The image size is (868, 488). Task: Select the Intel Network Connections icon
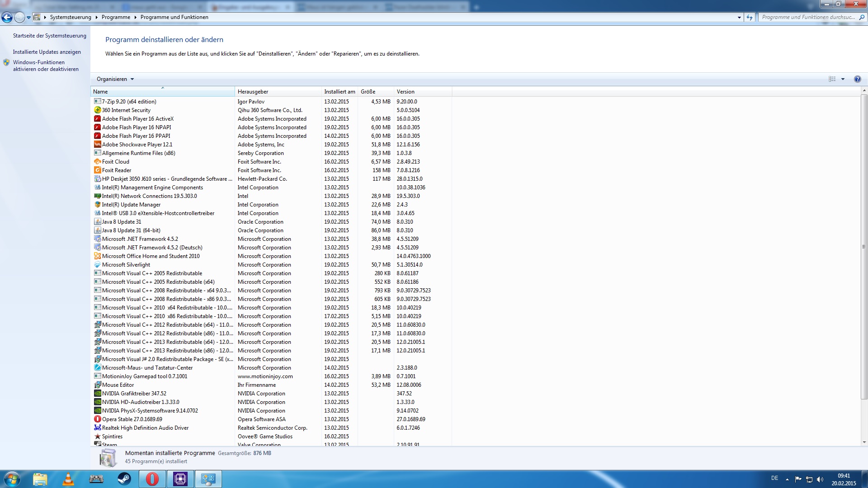pos(97,196)
